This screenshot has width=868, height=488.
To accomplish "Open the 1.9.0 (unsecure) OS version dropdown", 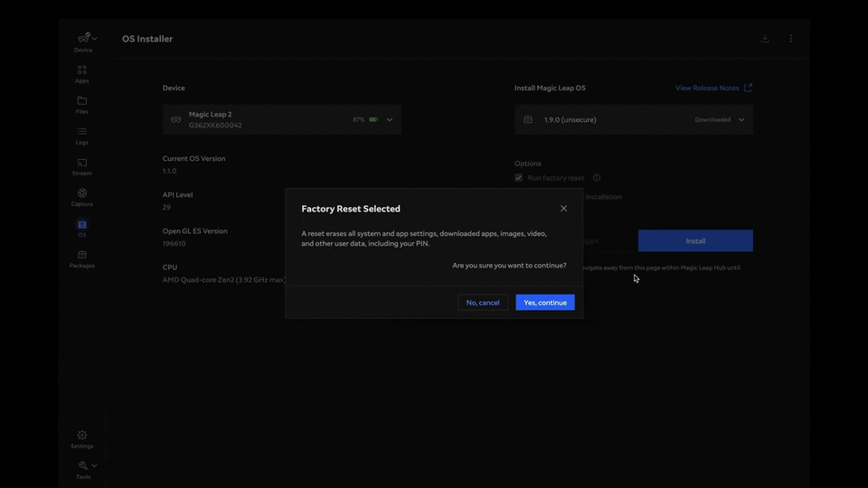I will click(x=634, y=119).
